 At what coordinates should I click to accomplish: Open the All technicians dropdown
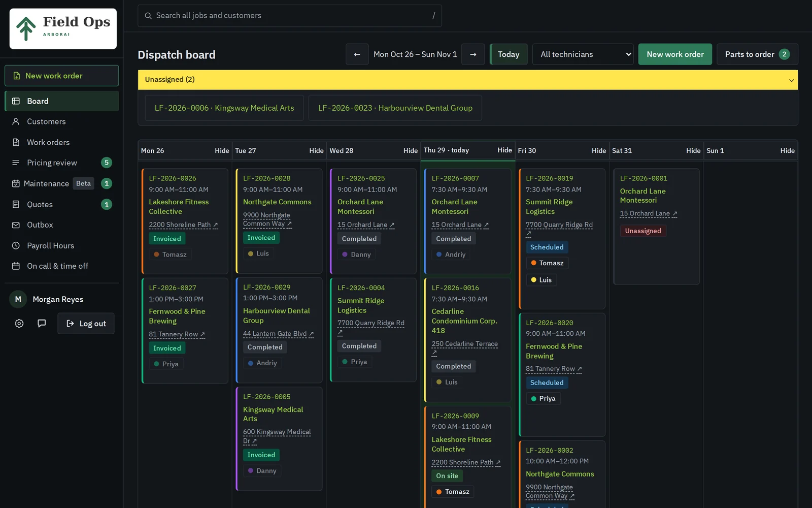(x=583, y=54)
